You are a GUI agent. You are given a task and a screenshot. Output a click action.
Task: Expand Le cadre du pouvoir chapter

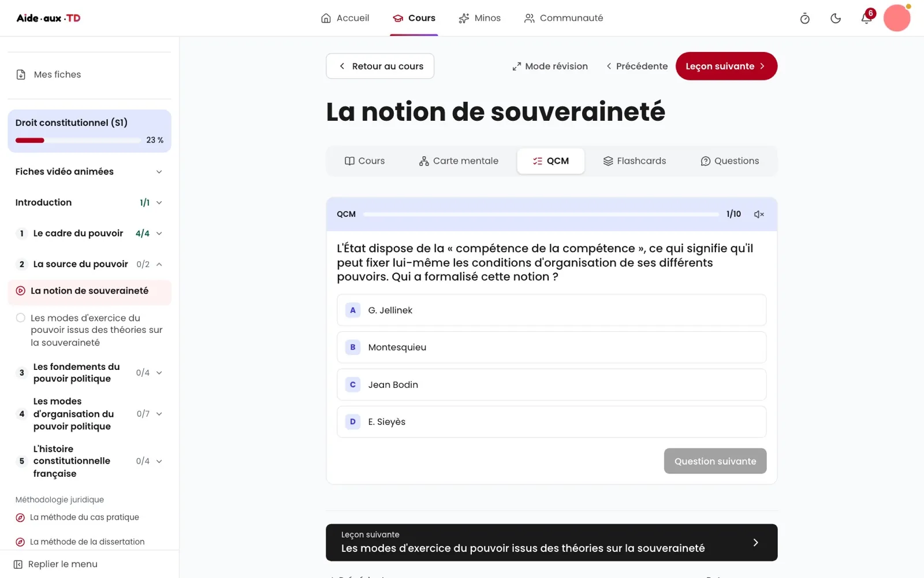tap(90, 234)
